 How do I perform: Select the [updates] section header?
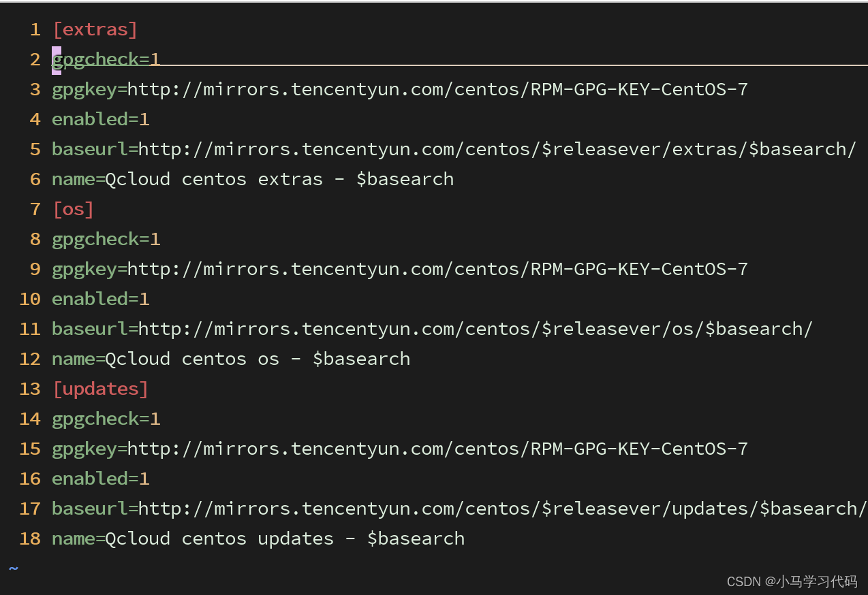pos(101,389)
